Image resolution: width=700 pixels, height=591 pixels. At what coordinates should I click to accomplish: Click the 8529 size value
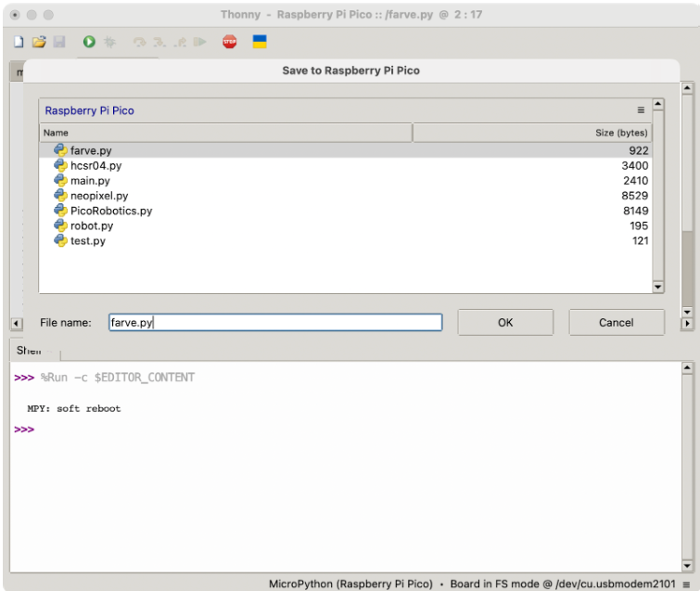pos(635,195)
